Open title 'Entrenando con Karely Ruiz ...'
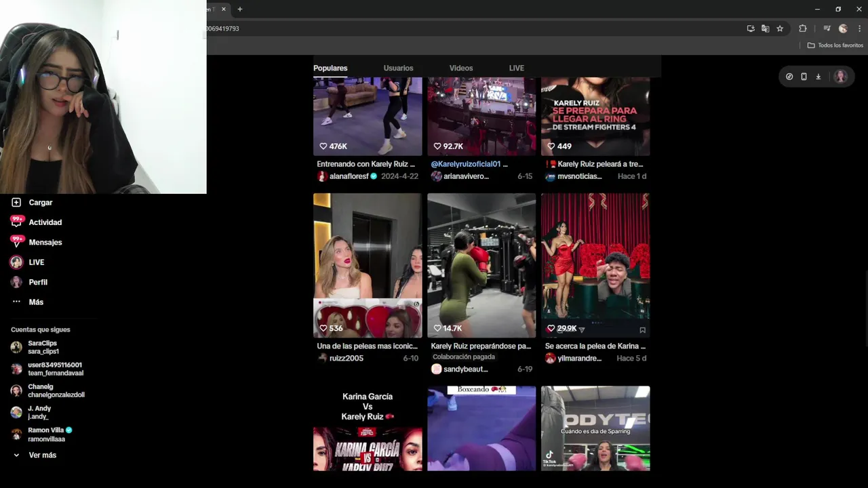This screenshot has height=488, width=868. click(366, 164)
